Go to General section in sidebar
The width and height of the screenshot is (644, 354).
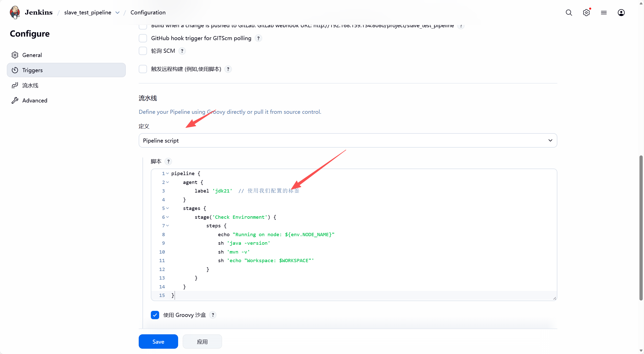(x=32, y=55)
